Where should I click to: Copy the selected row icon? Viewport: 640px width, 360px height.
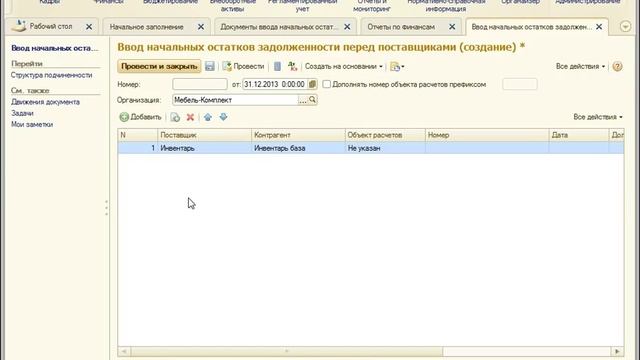(175, 118)
